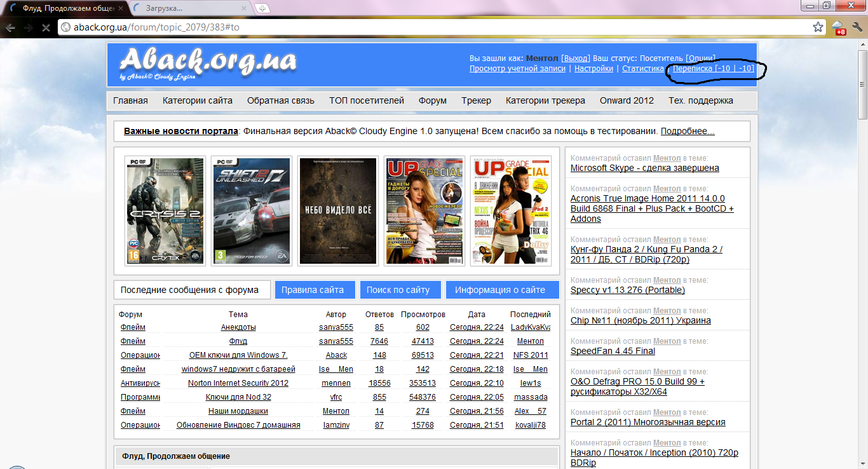
Task: Open Portal 2 (2011) Многоязычная версия link
Action: [648, 422]
